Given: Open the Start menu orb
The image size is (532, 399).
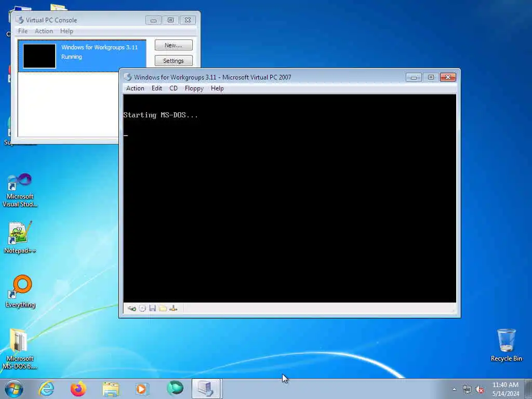Looking at the screenshot, I should pyautogui.click(x=14, y=389).
